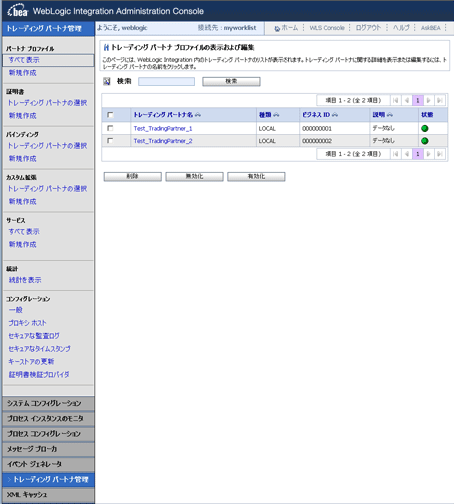Open ホーム in top navigation
The height and width of the screenshot is (504, 454).
coord(290,28)
